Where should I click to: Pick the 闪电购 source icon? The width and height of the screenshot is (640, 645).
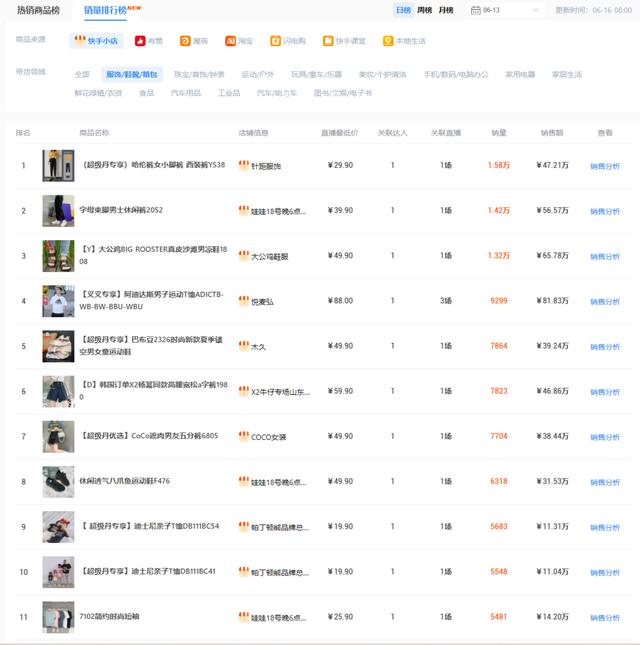tap(276, 41)
